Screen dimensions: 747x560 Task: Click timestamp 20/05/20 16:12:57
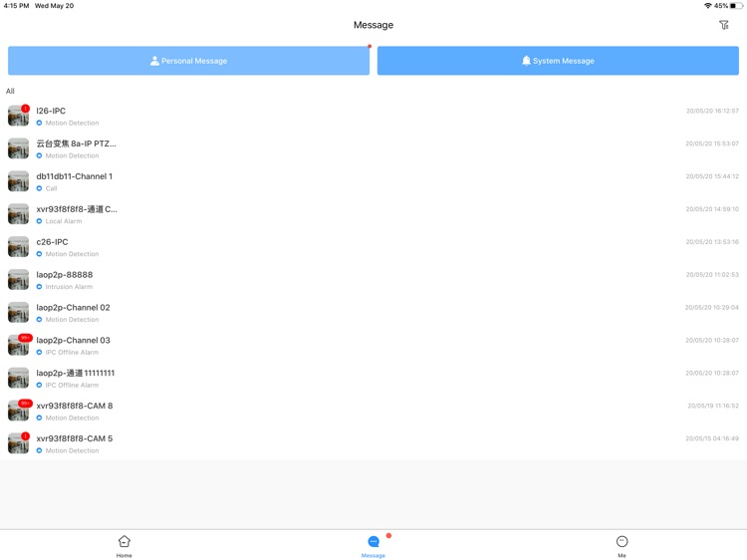[x=712, y=111]
